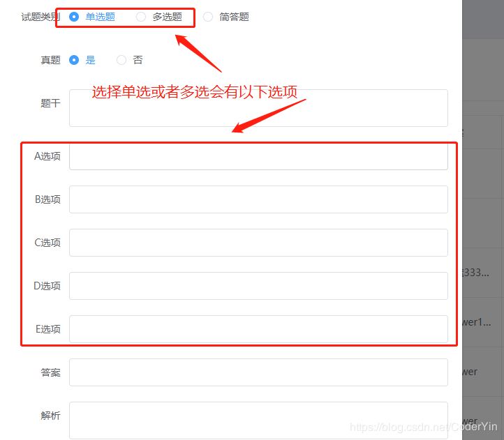
Task: Click into the A选项 input field
Action: [258, 157]
